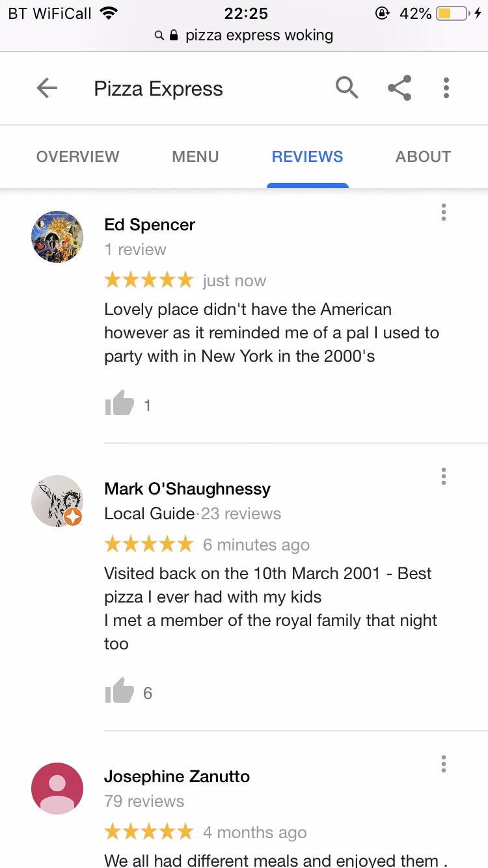The height and width of the screenshot is (868, 488).
Task: Open options for Josephine Zanutto's review
Action: [x=443, y=764]
